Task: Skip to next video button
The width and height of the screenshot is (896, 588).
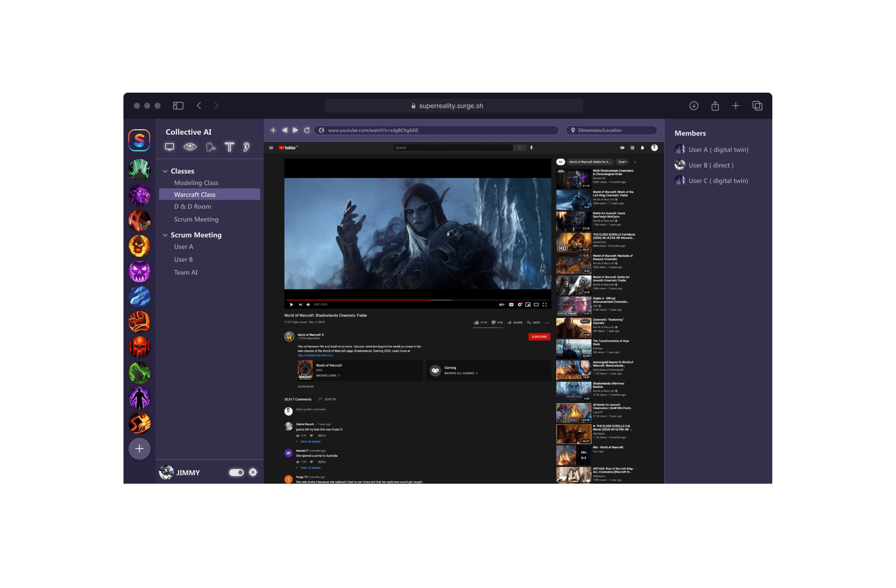Action: 301,305
